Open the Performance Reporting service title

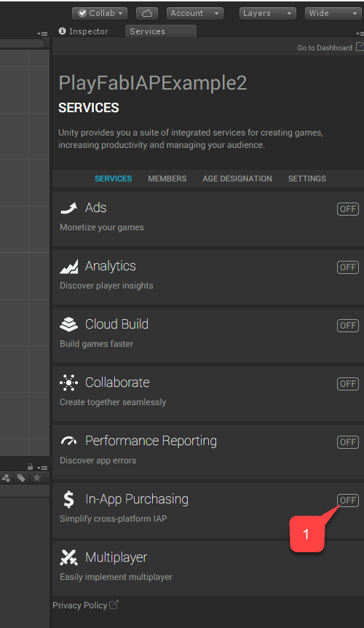151,441
